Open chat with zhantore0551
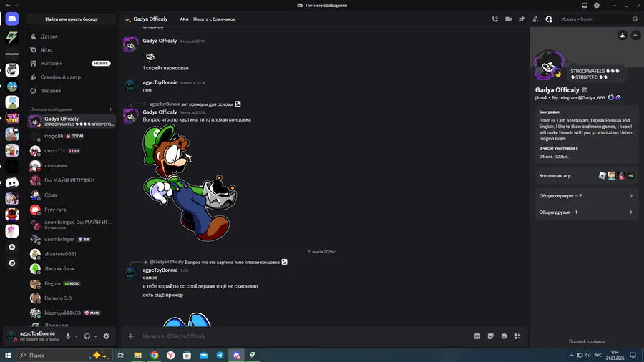This screenshot has height=362, width=644. (72, 254)
